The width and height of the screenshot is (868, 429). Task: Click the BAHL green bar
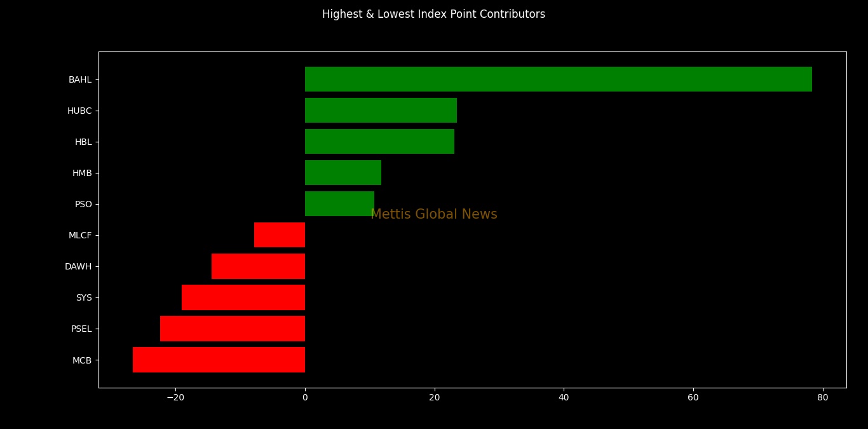[559, 79]
